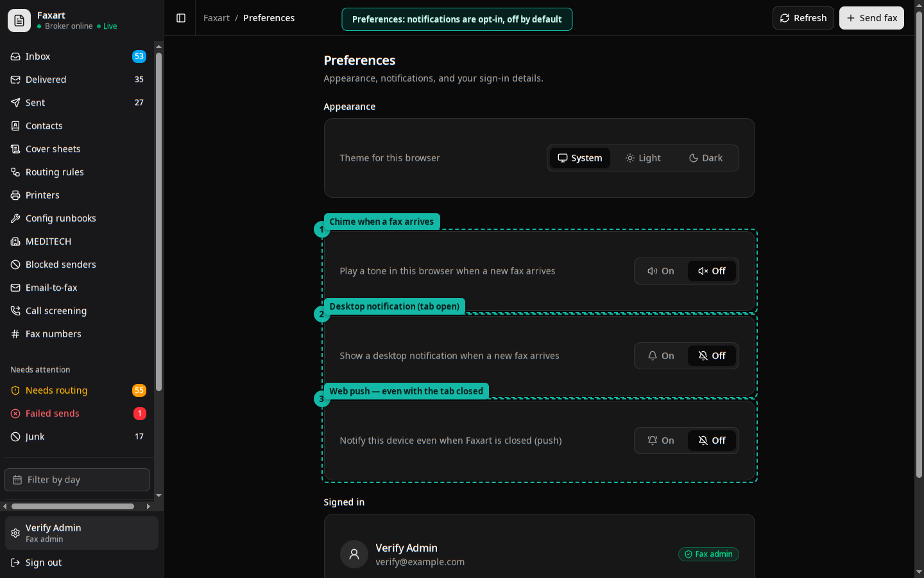Viewport: 924px width, 578px height.
Task: Open the Filter by day picker
Action: (77, 480)
